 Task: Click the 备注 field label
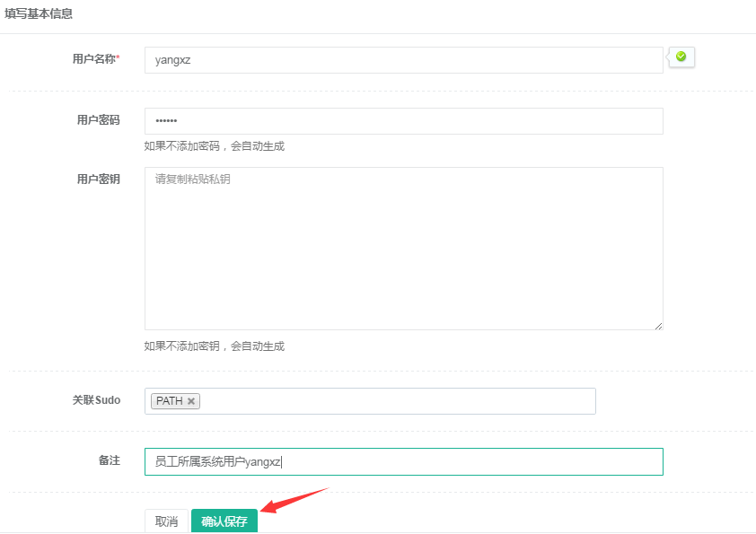click(109, 460)
